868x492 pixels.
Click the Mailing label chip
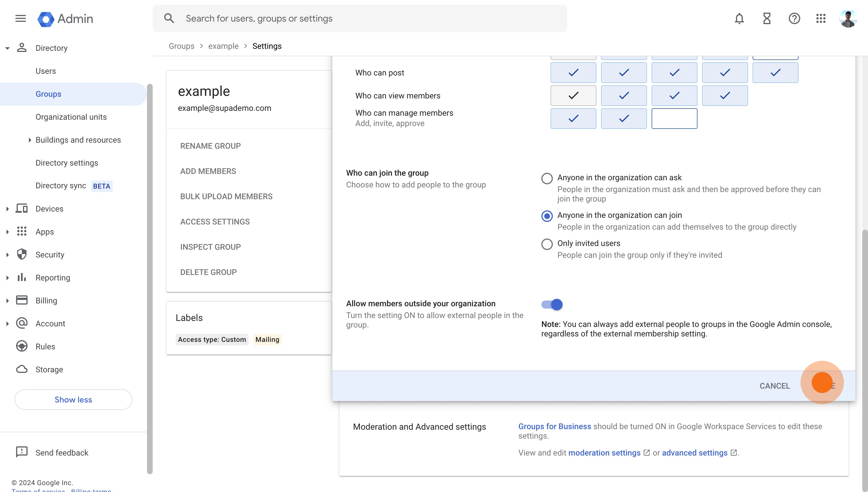[267, 339]
